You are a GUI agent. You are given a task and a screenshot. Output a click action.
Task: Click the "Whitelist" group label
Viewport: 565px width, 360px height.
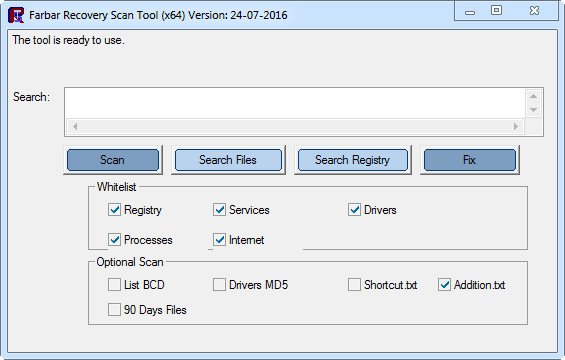click(x=116, y=187)
